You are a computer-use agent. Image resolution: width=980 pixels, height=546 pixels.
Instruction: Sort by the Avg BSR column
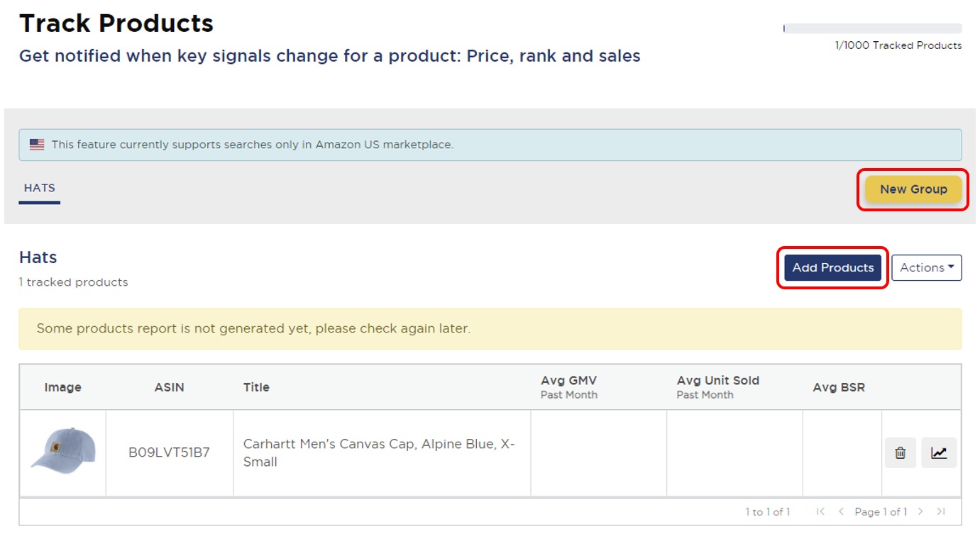[x=840, y=387]
